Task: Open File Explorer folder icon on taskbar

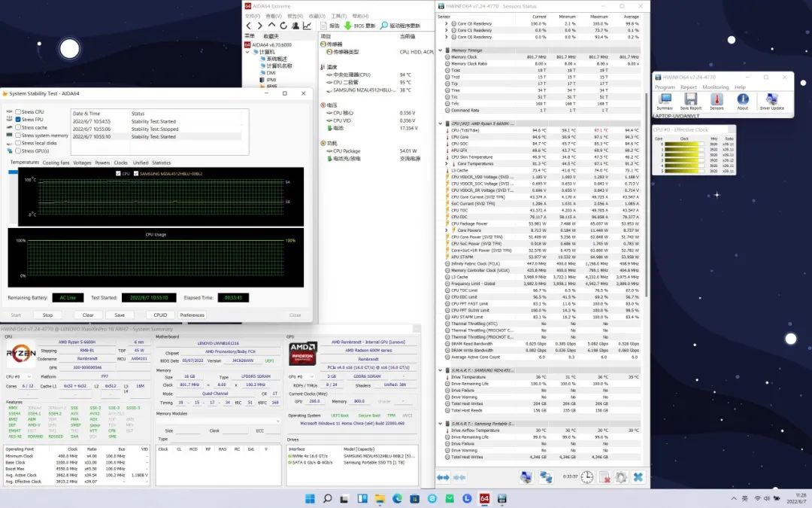Action: coord(380,499)
